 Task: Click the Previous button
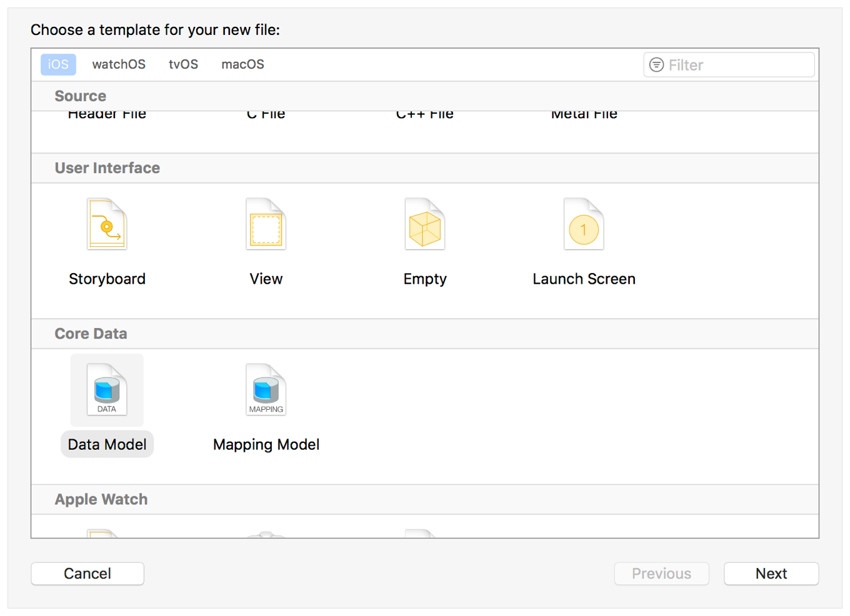661,574
